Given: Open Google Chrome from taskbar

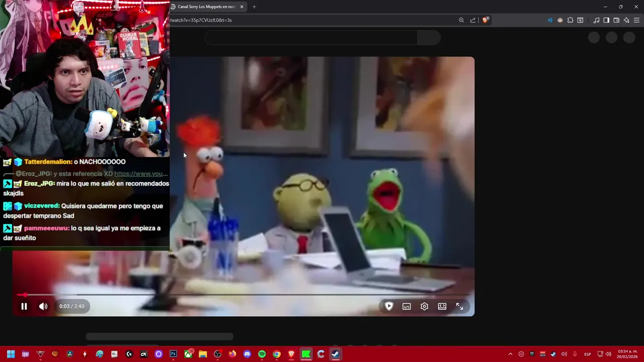Looking at the screenshot, I should (x=277, y=354).
